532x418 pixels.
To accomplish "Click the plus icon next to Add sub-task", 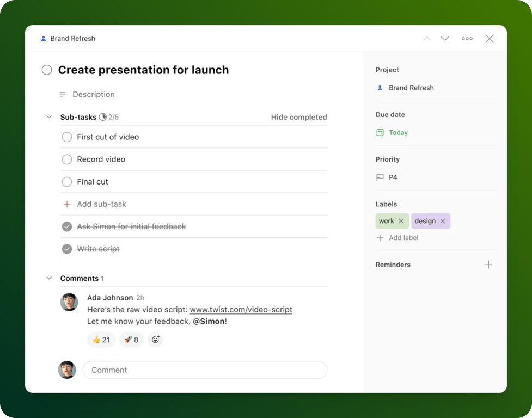I will [67, 204].
